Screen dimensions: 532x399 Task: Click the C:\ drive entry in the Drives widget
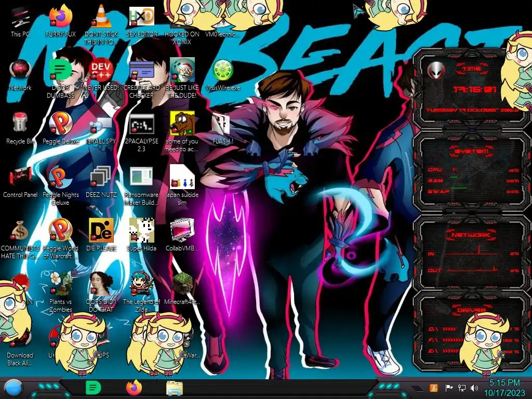pos(473,329)
